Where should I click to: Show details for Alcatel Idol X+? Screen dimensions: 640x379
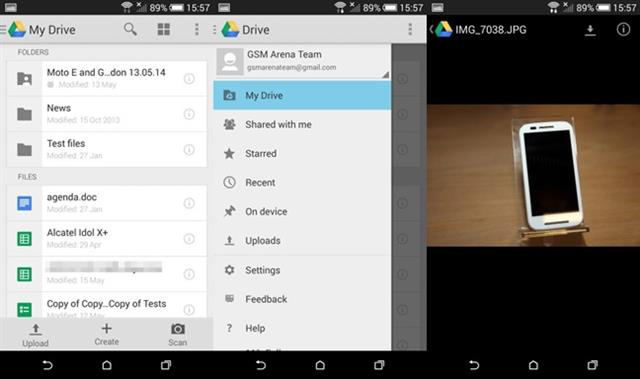[x=189, y=239]
